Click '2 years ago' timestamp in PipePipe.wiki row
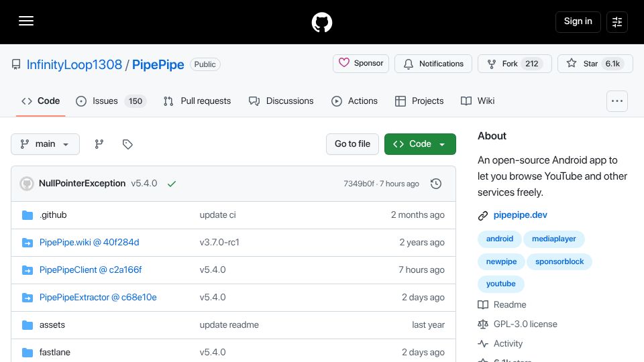The width and height of the screenshot is (644, 362). [422, 243]
